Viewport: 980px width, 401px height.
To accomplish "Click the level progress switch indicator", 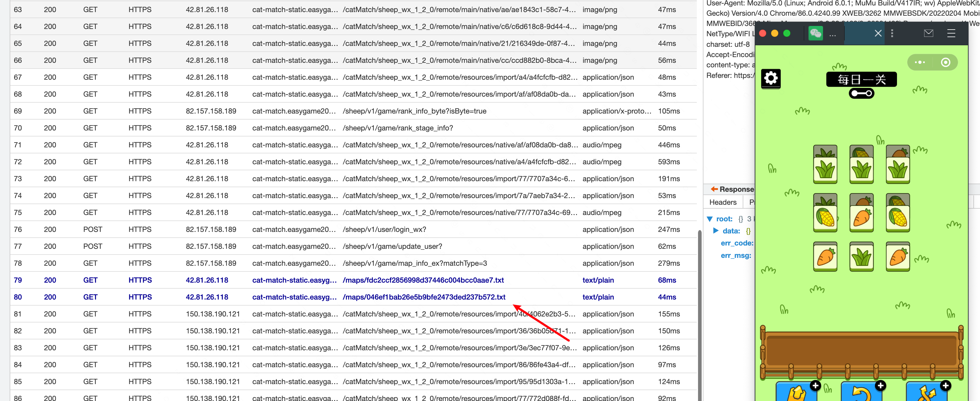I will [x=861, y=93].
